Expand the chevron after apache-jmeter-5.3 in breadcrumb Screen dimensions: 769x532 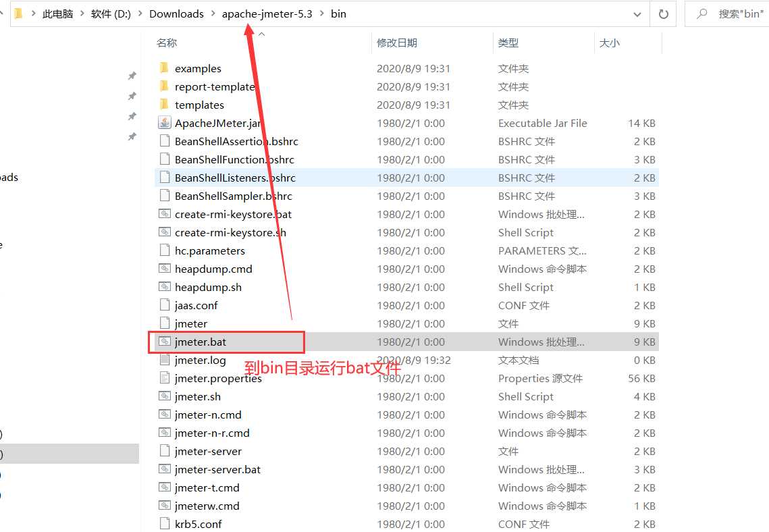(322, 14)
